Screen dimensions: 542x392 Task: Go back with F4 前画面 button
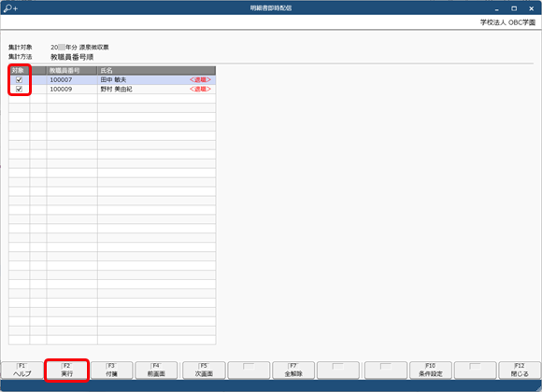tap(156, 371)
